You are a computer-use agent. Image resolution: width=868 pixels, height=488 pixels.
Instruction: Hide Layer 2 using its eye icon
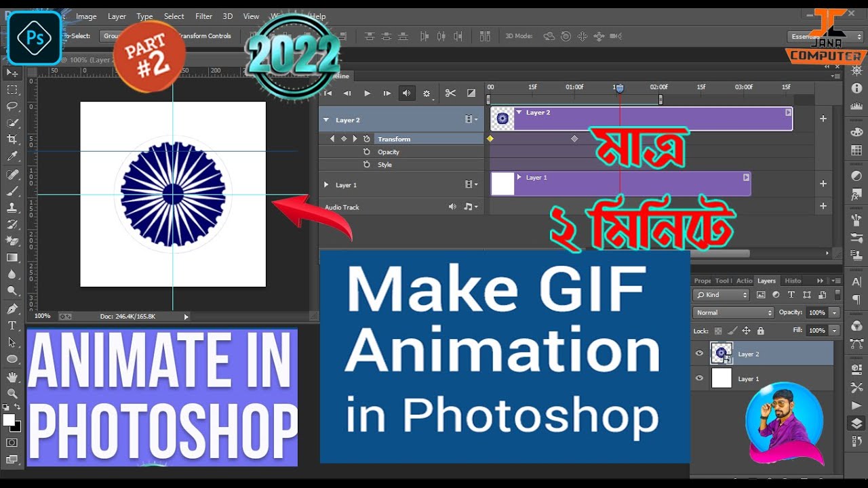point(700,353)
